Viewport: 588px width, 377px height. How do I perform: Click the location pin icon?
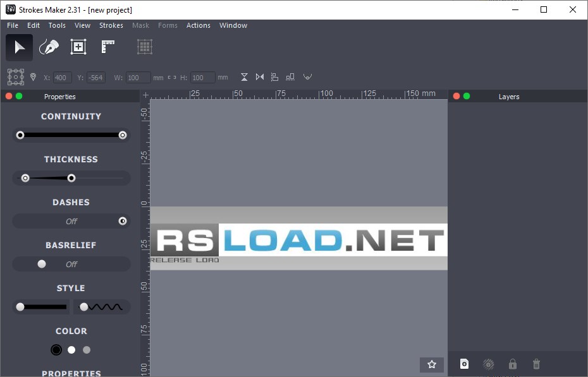pyautogui.click(x=33, y=77)
